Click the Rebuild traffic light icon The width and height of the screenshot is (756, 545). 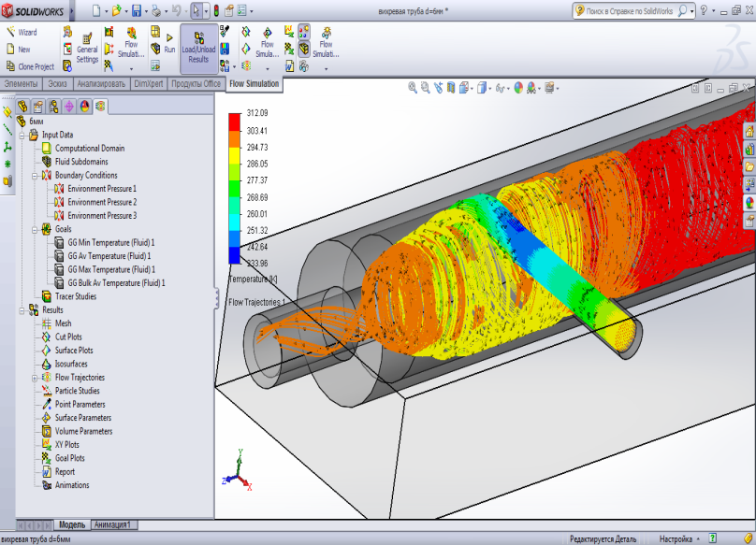click(x=216, y=10)
